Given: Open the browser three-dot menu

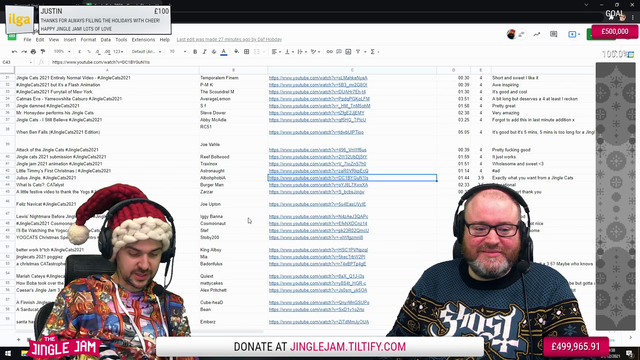Looking at the screenshot, I should click(633, 18).
